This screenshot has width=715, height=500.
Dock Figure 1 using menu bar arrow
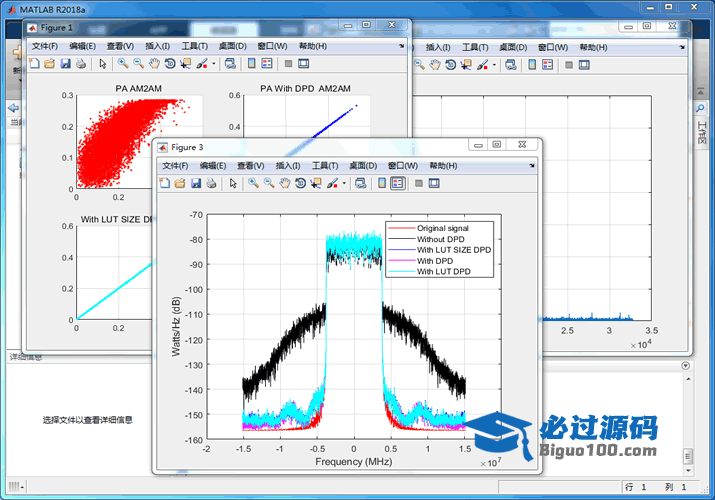[402, 46]
